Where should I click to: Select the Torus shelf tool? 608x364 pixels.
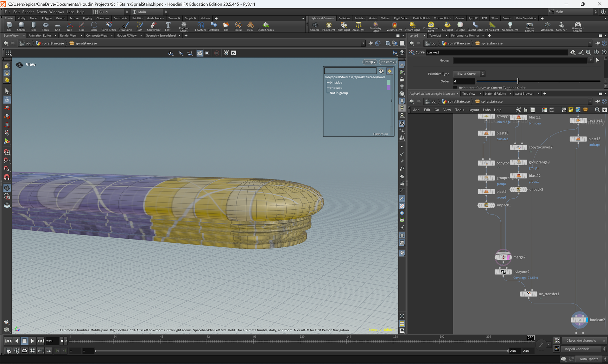[x=45, y=26]
